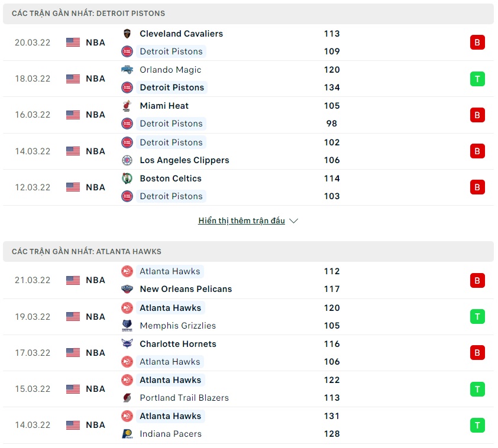Expand more matches with the chevron arrow
This screenshot has height=448, width=498.
[294, 221]
